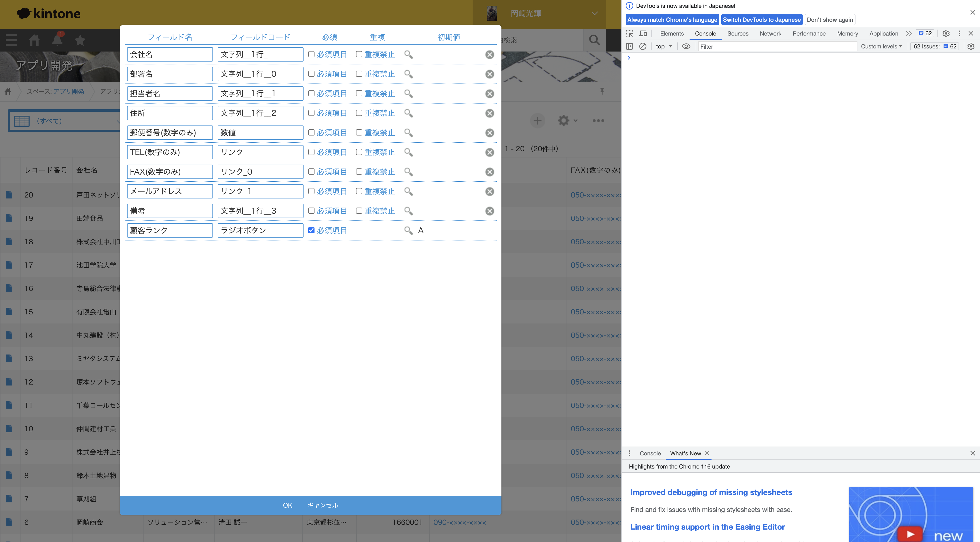Uncheck 必須項目 for the 顧客ランク field

(311, 230)
